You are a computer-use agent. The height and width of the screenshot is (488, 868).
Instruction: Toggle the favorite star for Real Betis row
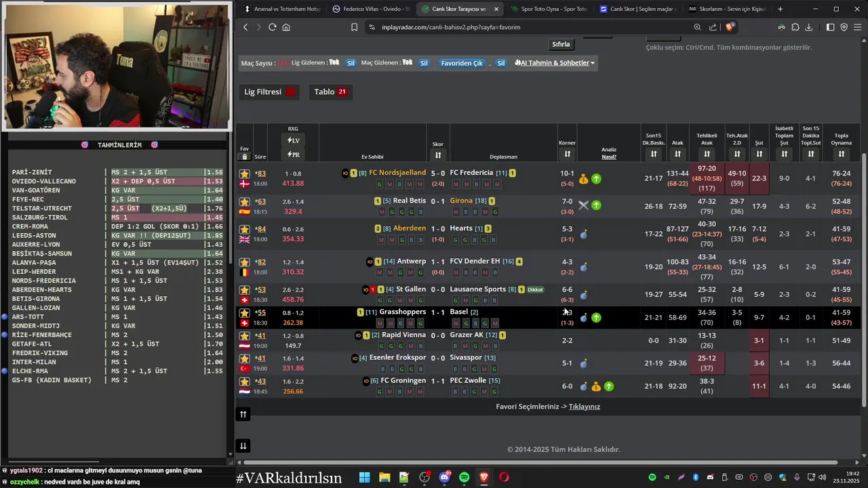pos(245,202)
